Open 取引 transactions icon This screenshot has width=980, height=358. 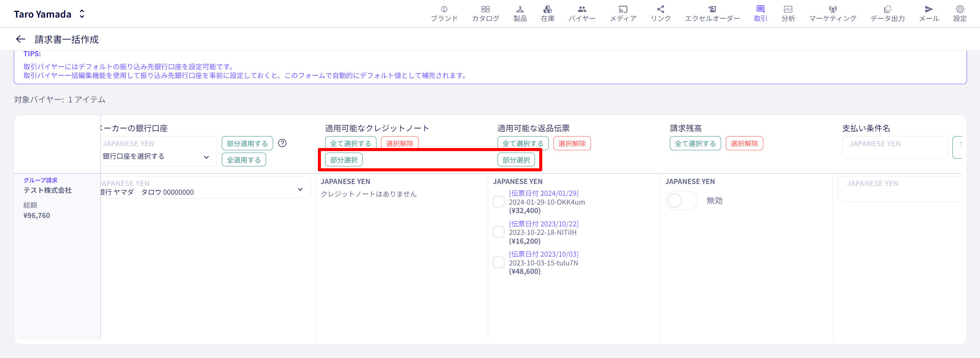tap(760, 9)
